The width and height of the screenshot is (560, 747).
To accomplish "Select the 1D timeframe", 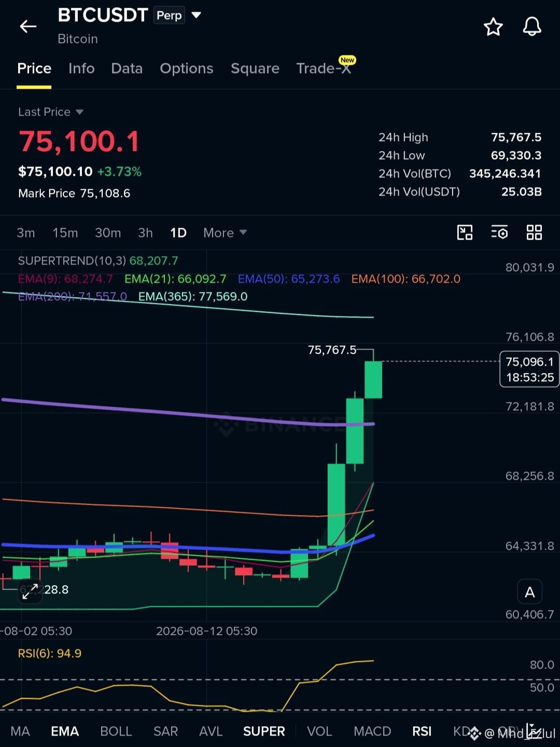I will (x=178, y=233).
